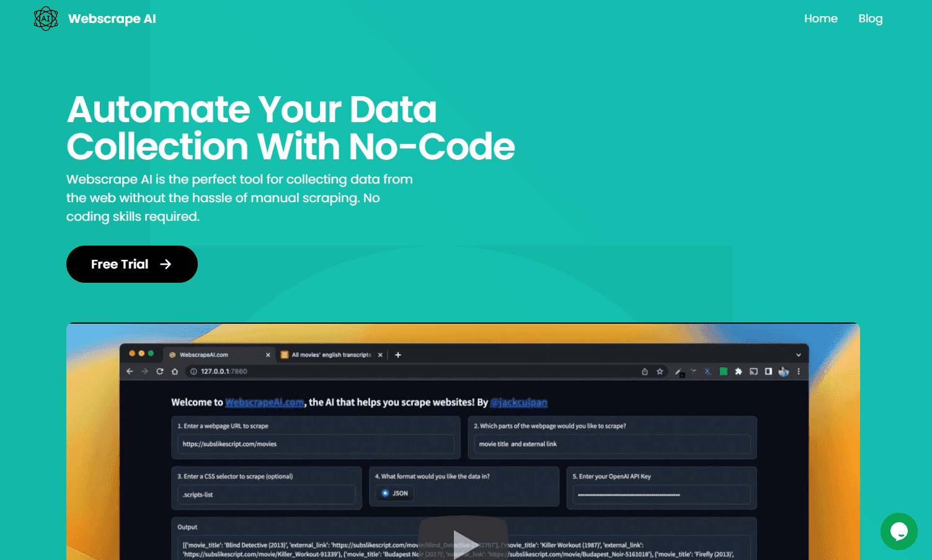
Task: Start the Free Trial
Action: [x=132, y=264]
